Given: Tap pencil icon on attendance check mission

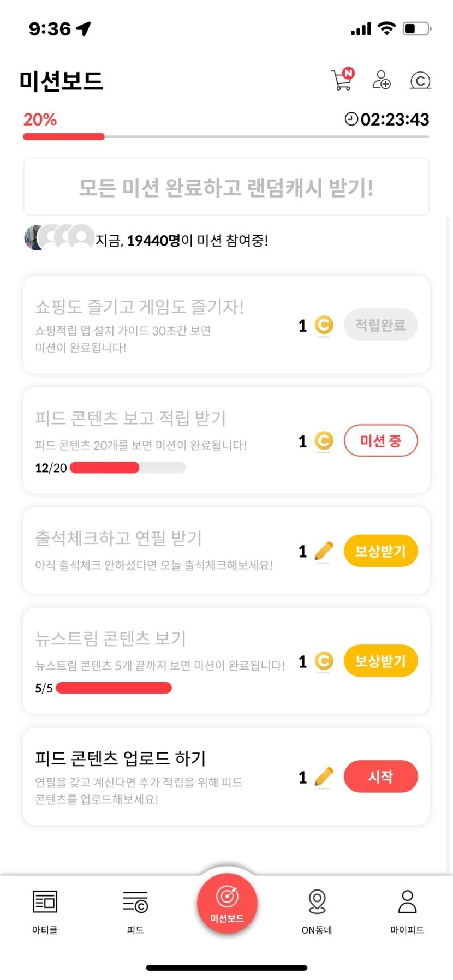Looking at the screenshot, I should 324,551.
